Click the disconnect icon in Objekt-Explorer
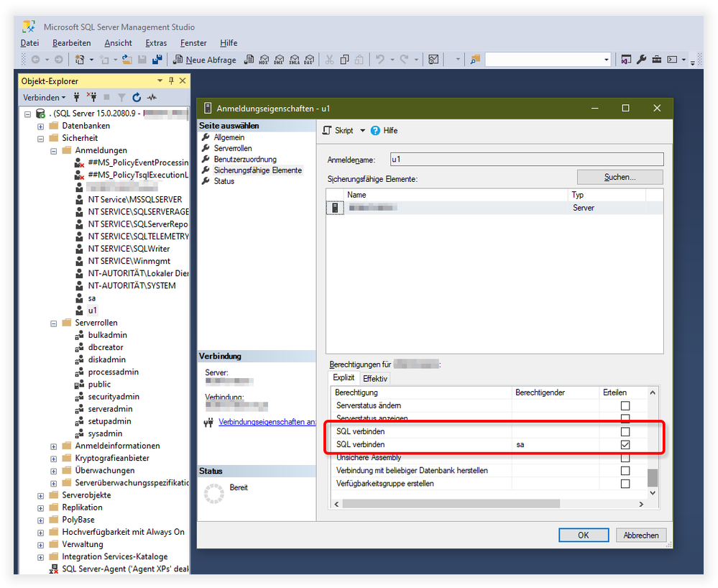Image resolution: width=718 pixels, height=588 pixels. click(92, 97)
